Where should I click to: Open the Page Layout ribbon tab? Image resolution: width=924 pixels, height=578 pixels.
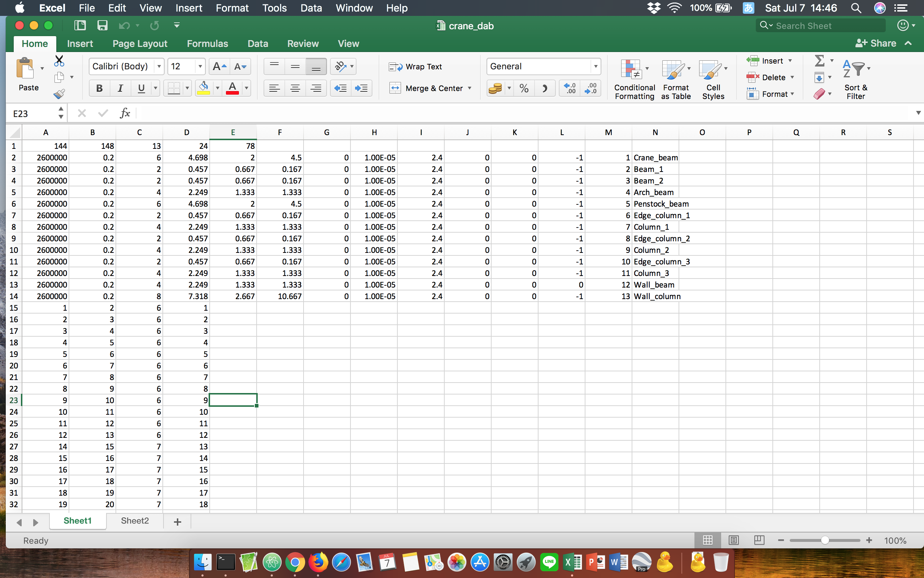point(140,44)
